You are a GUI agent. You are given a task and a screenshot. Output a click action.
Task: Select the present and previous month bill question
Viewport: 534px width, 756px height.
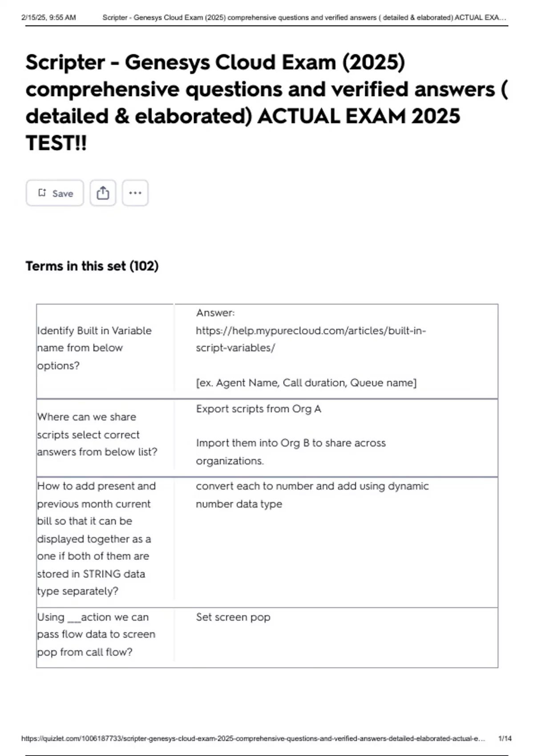(96, 539)
